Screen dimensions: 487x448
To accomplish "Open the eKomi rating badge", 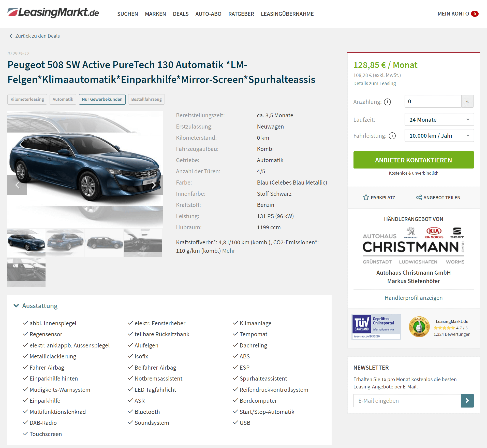I will point(419,327).
